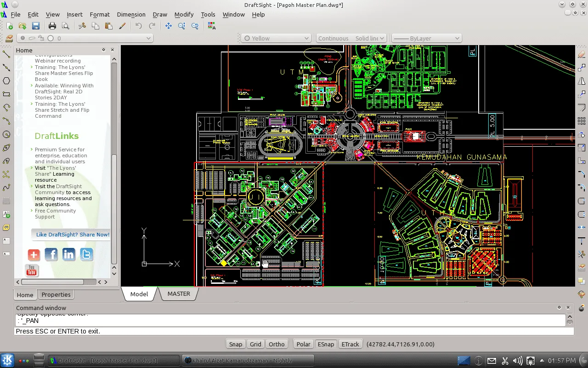Open the YouTube icon in the Home panel
Viewport: 588px width, 368px height.
point(32,270)
